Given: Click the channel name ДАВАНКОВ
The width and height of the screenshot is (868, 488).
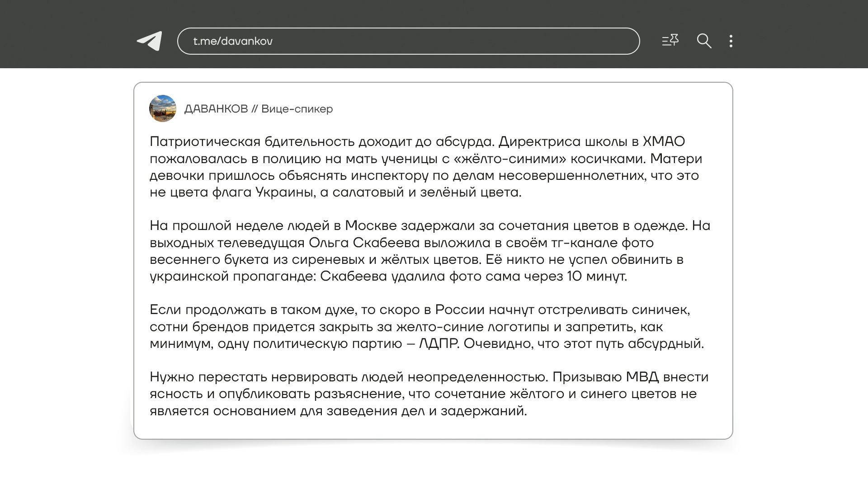Looking at the screenshot, I should click(216, 109).
